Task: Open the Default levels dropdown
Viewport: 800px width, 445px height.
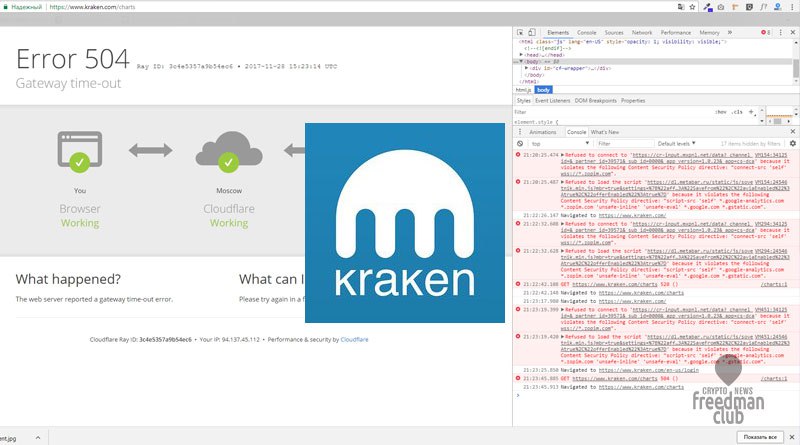Action: click(x=677, y=143)
